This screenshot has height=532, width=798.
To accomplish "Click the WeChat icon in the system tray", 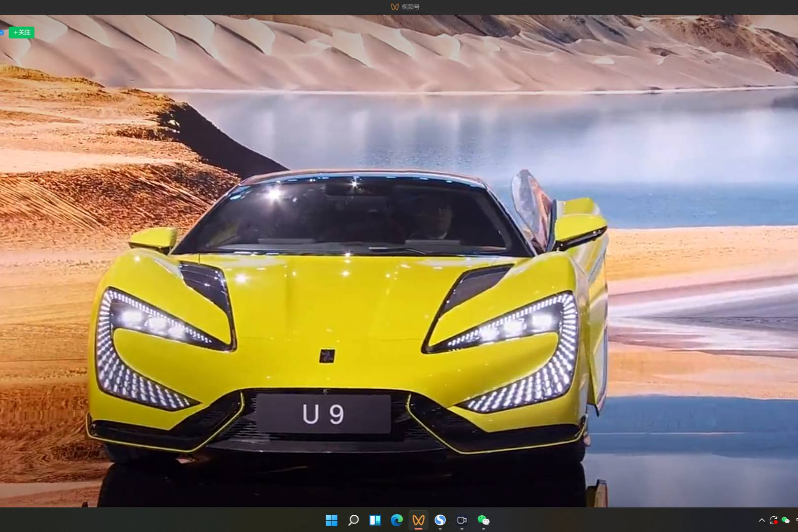I will pos(785,520).
